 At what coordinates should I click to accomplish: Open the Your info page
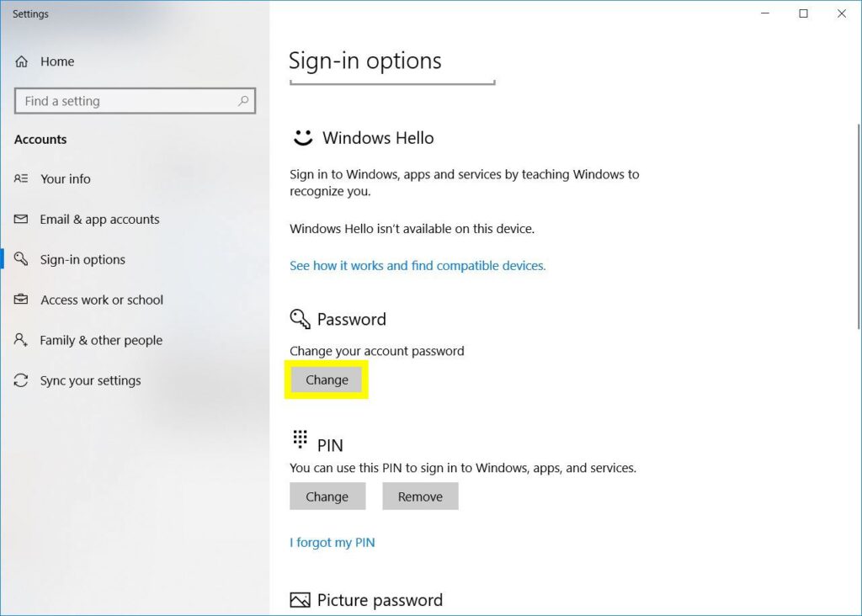click(66, 178)
